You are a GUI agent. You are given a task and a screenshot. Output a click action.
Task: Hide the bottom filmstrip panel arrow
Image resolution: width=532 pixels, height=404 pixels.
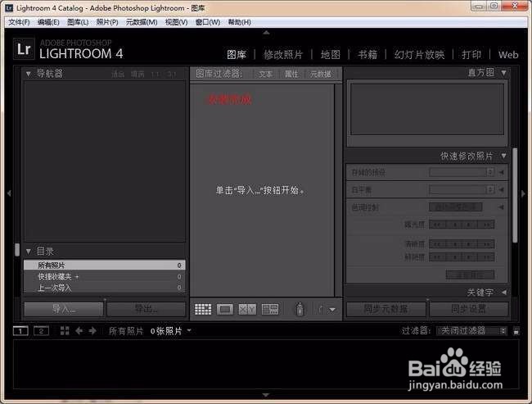click(266, 395)
